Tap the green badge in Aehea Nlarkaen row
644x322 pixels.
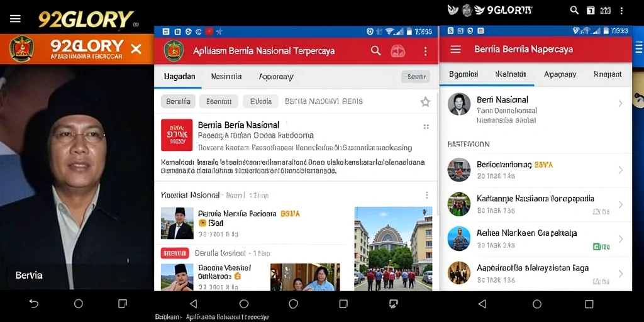point(601,247)
